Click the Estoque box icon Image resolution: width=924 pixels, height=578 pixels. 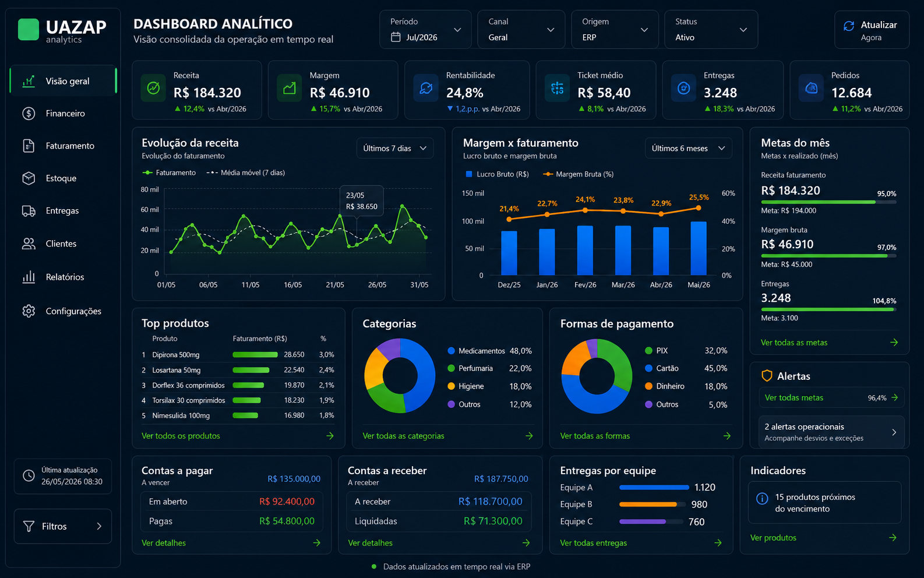pos(29,178)
